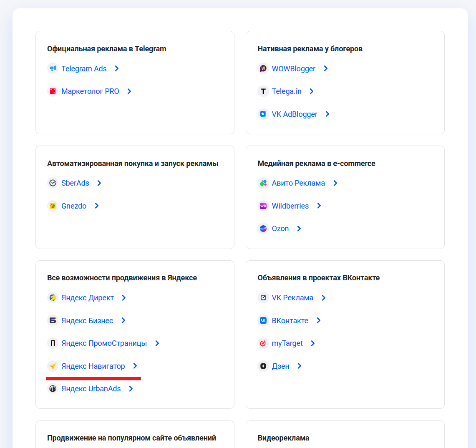
Task: Click the Авито Реклама colored dots icon
Action: click(263, 183)
